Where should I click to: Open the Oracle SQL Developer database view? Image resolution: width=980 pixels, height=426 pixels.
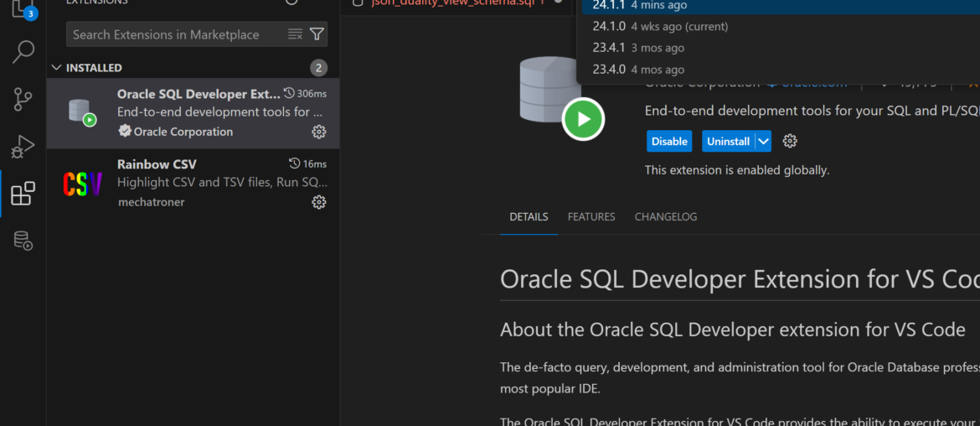click(23, 240)
